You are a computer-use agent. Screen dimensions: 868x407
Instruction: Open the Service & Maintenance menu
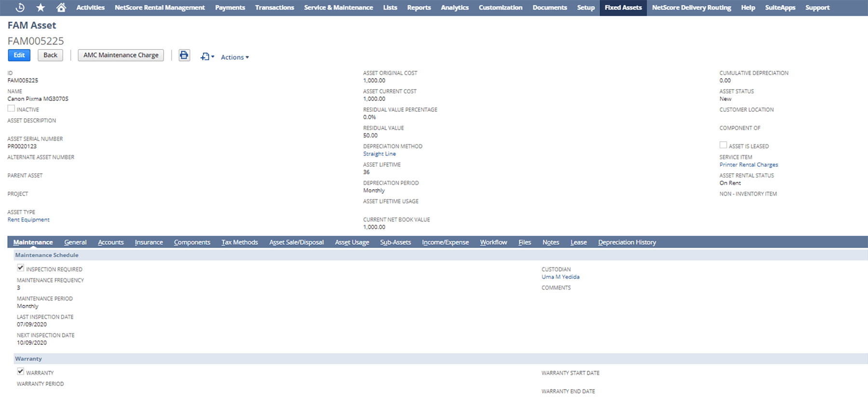pos(339,8)
